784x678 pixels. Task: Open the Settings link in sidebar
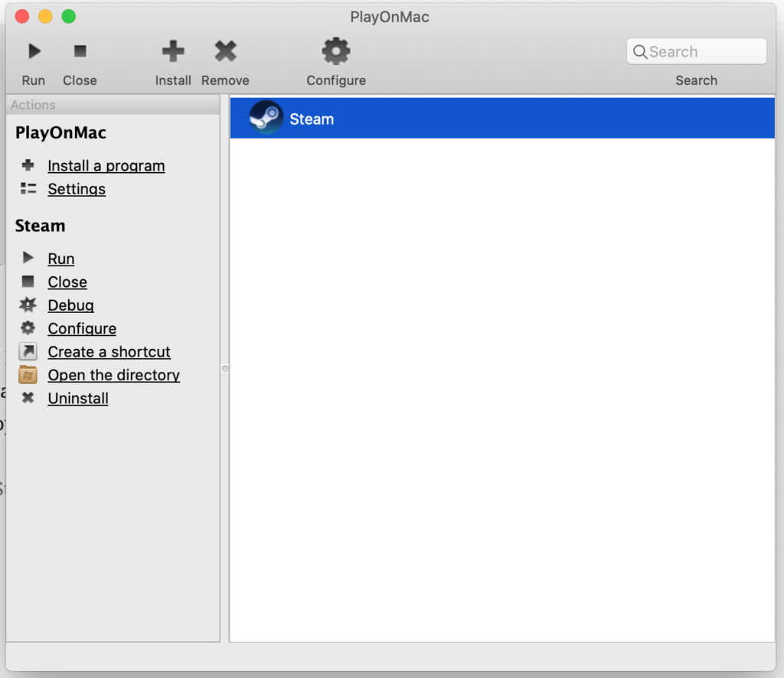pos(77,189)
